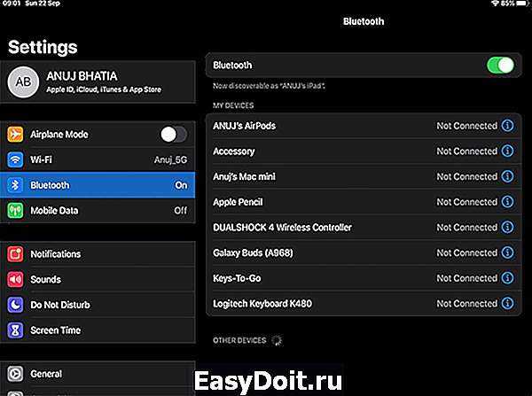This screenshot has width=532, height=396.
Task: Open Sounds settings
Action: [x=98, y=279]
